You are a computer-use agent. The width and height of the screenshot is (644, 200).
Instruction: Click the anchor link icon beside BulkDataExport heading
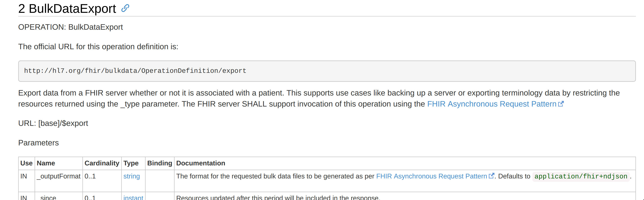pos(125,8)
